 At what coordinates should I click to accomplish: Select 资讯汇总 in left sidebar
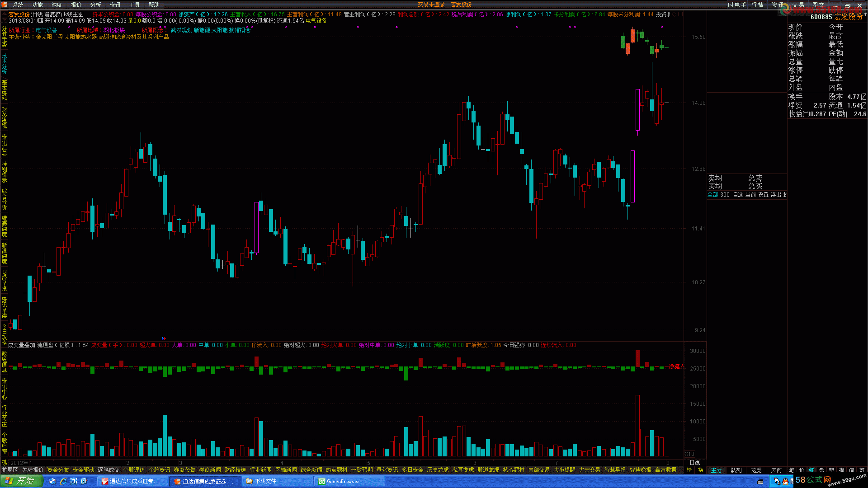point(4,145)
